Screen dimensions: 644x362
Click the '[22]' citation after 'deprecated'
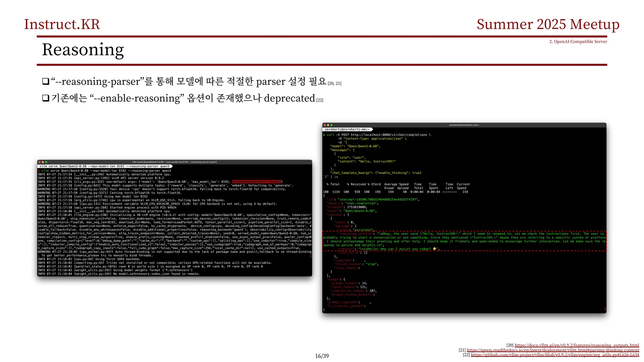point(320,100)
